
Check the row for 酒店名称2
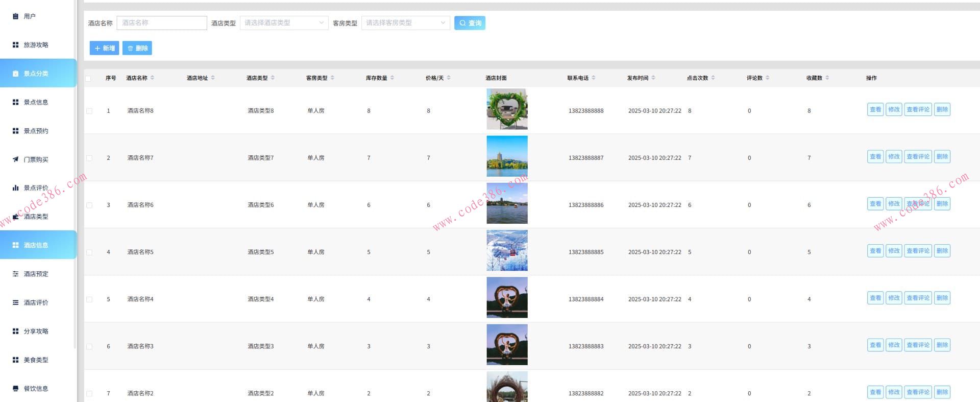89,393
